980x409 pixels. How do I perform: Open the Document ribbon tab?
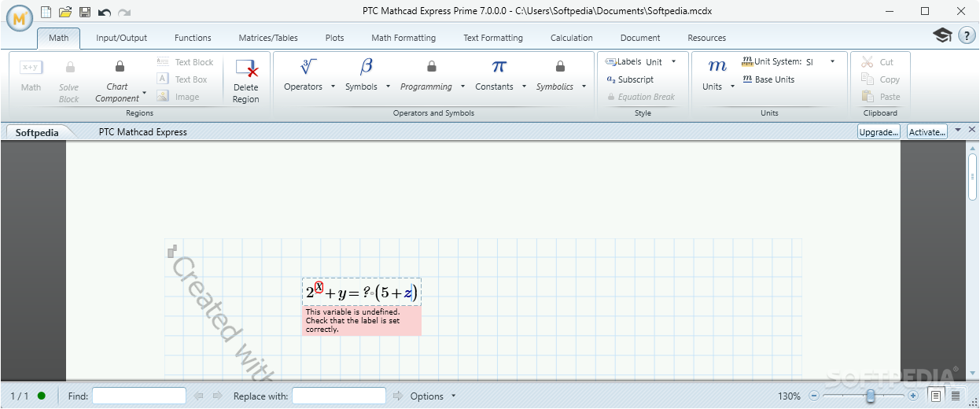(640, 38)
